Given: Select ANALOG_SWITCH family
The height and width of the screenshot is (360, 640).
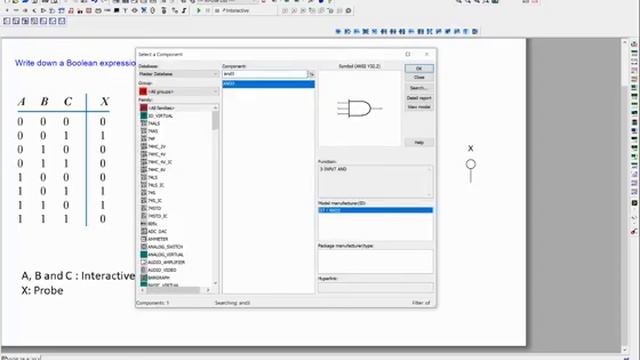Looking at the screenshot, I should click(x=165, y=247).
